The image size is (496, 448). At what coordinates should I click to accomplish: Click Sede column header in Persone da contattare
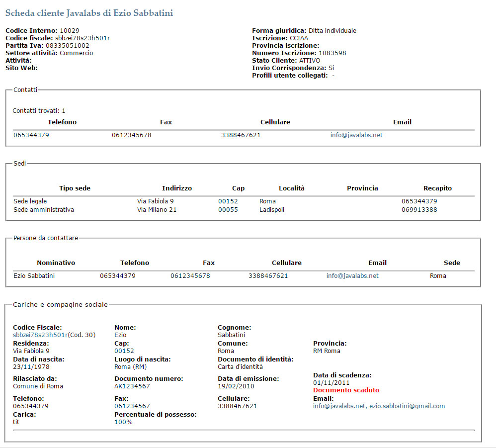pos(452,263)
